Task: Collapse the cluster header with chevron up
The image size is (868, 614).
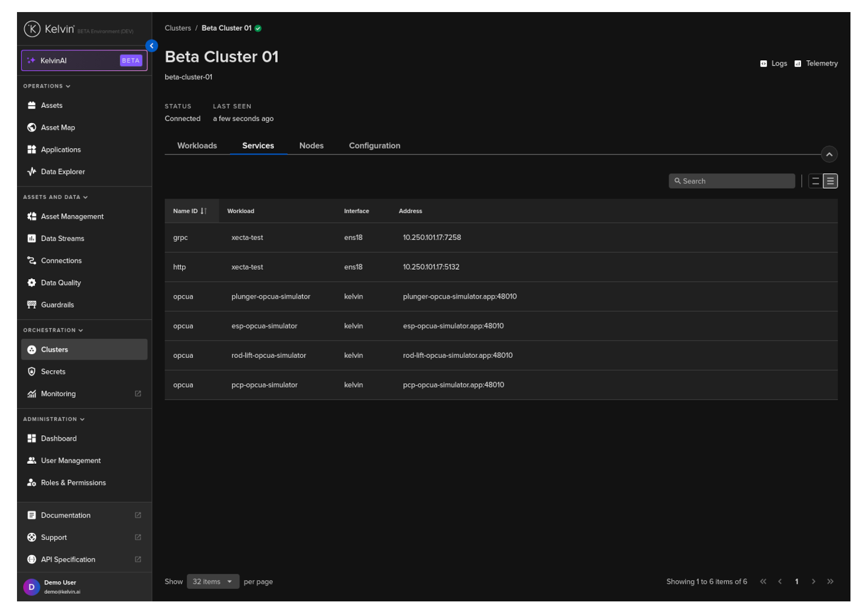Action: (x=829, y=155)
